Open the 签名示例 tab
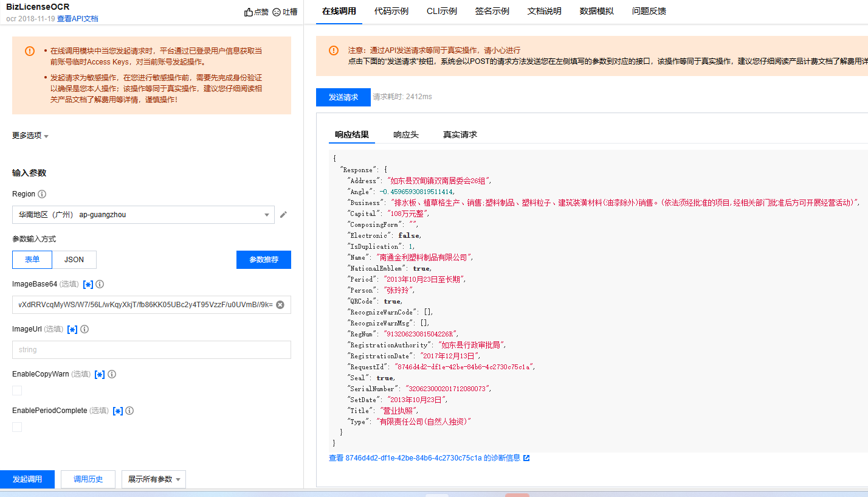Screen dimensions: 868x497 (492, 12)
